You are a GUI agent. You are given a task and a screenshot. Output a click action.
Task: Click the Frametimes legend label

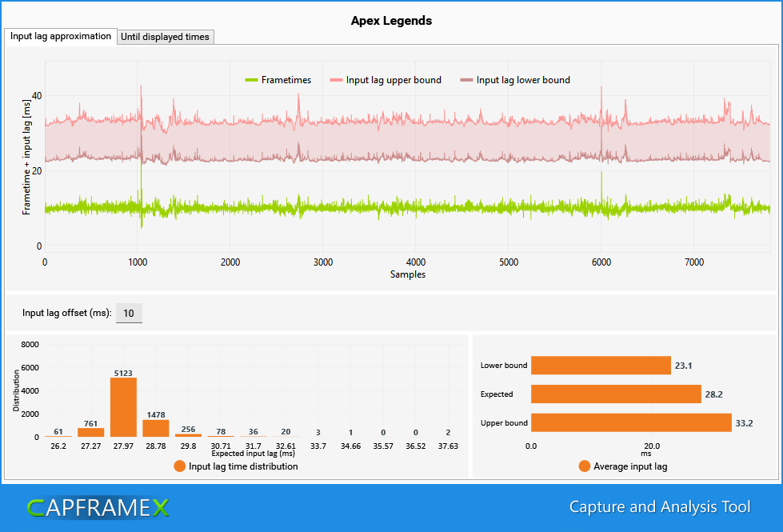click(x=286, y=80)
